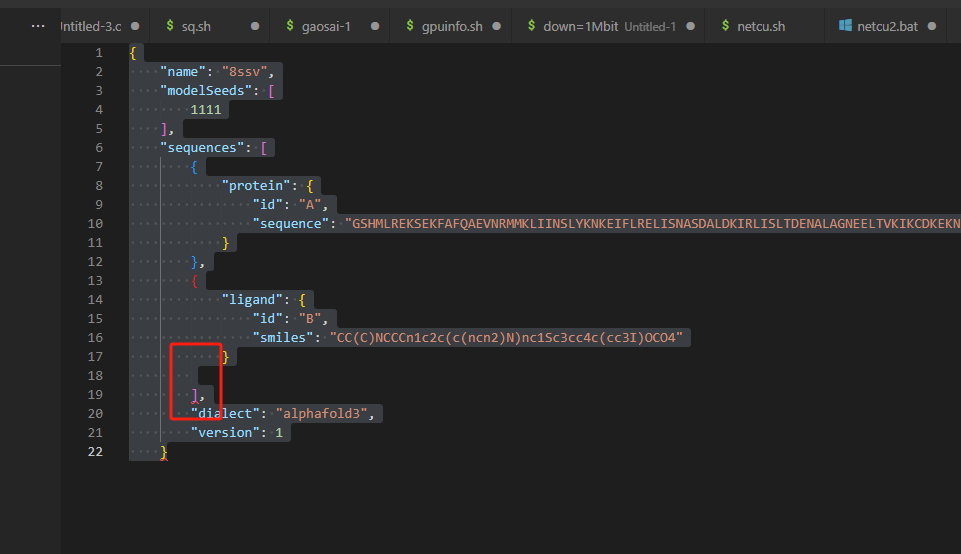This screenshot has width=961, height=554.
Task: Click the GSHMLREKSEKFAF protein sequence string
Action: coord(653,224)
